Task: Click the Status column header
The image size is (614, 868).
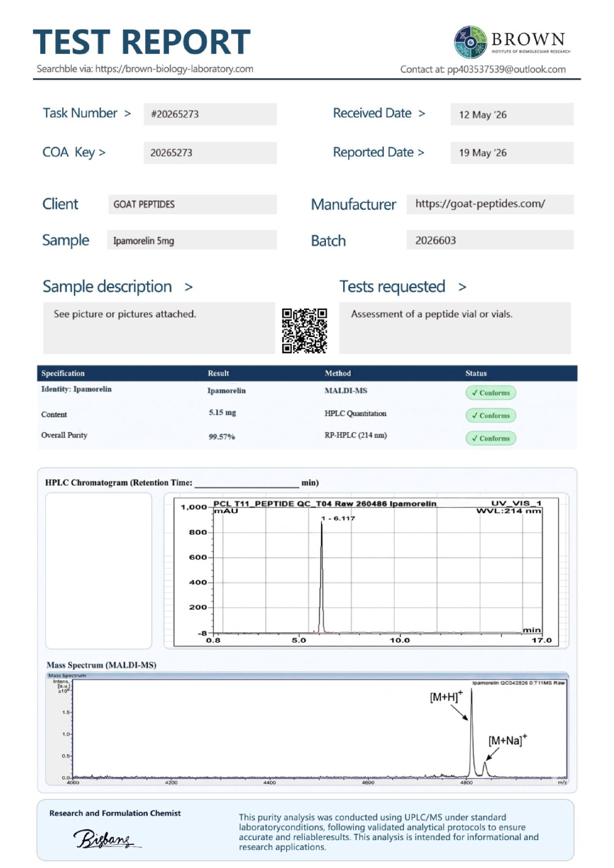Action: click(x=476, y=373)
